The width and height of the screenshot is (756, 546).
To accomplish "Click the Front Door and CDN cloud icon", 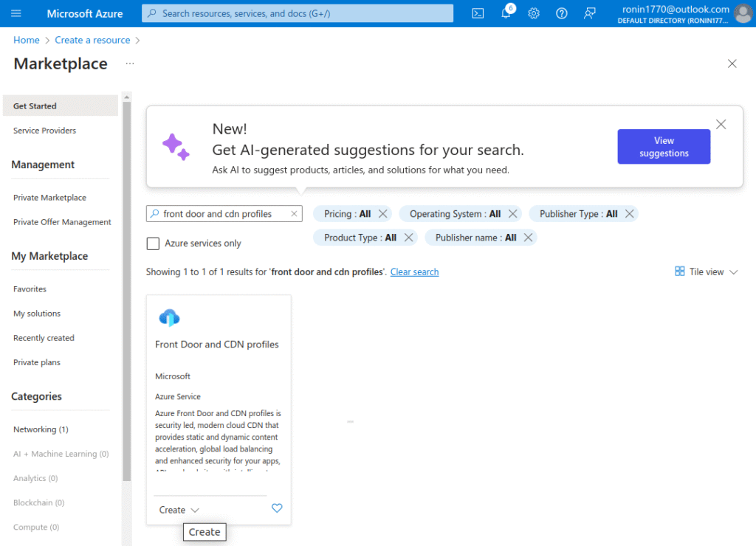I will click(x=169, y=318).
